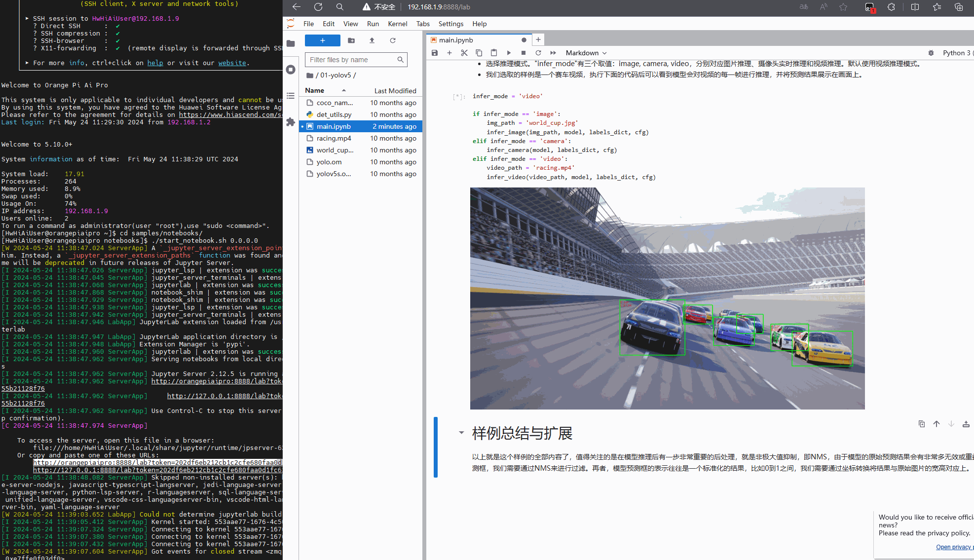
Task: Click the upload files icon in file browser
Action: point(372,40)
